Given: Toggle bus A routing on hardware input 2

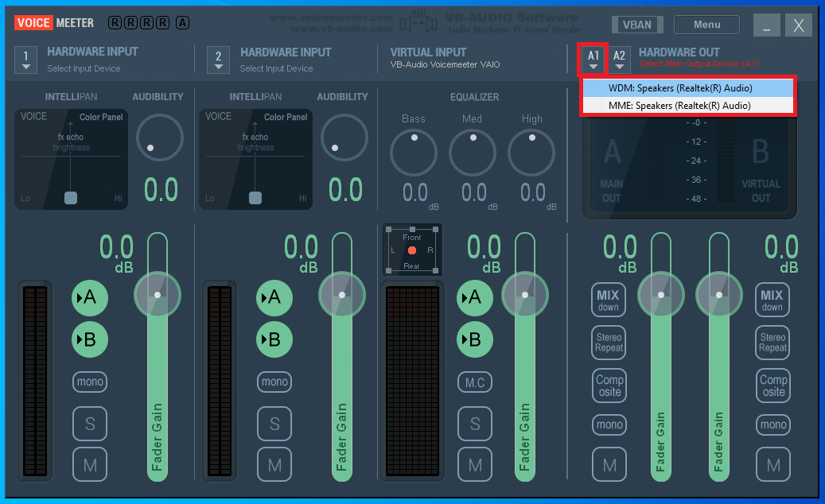Looking at the screenshot, I should pos(274,297).
